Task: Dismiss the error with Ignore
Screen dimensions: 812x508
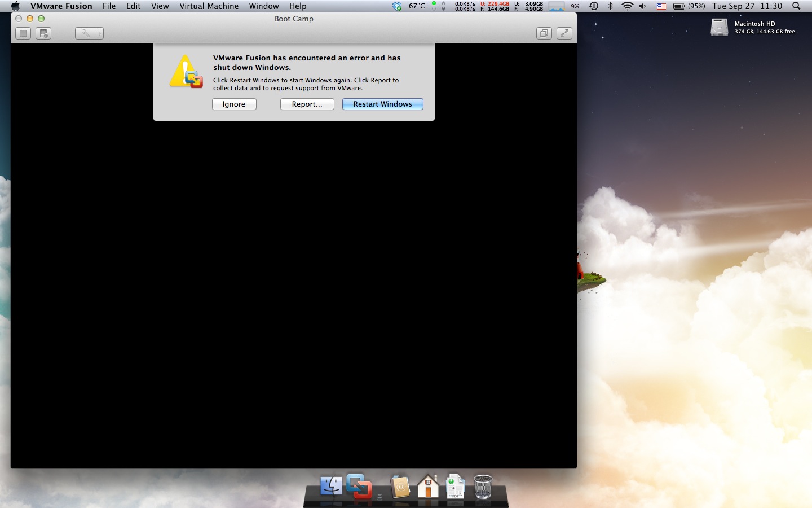Action: coord(234,104)
